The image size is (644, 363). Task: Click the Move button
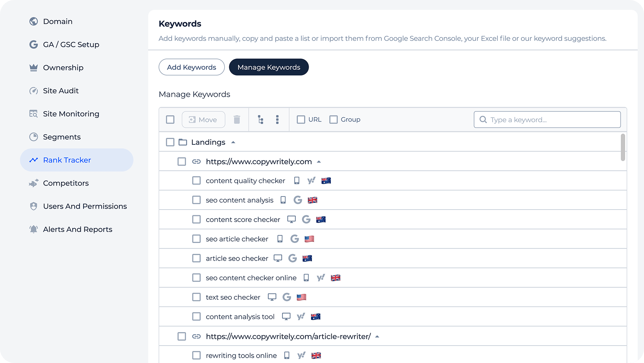click(x=203, y=119)
